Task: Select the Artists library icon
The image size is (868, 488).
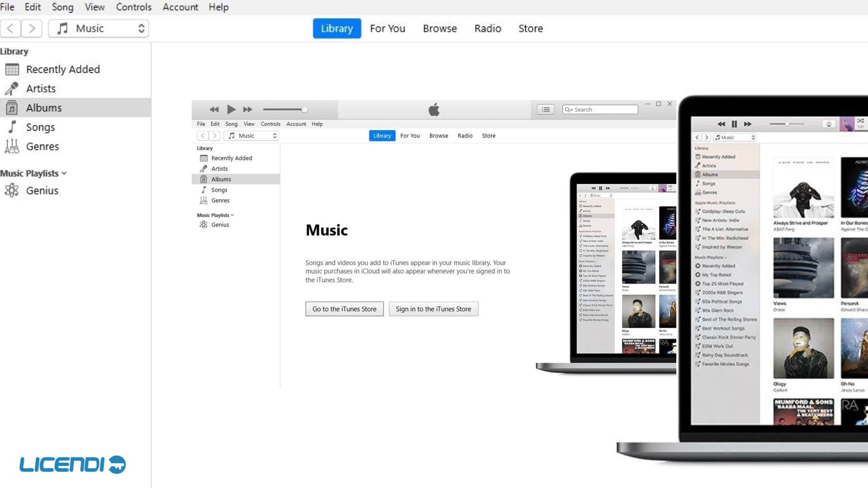Action: (12, 88)
